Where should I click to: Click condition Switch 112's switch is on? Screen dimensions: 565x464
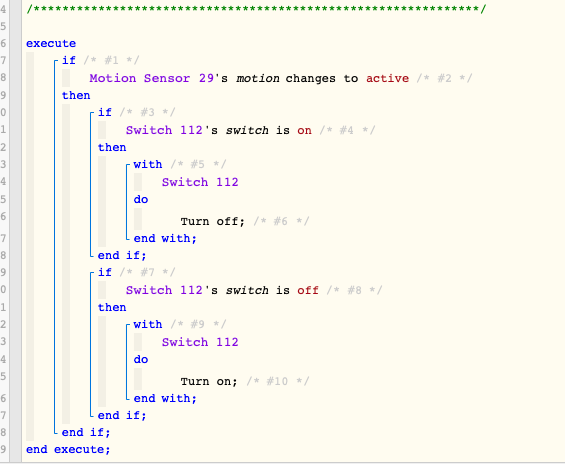(x=219, y=130)
